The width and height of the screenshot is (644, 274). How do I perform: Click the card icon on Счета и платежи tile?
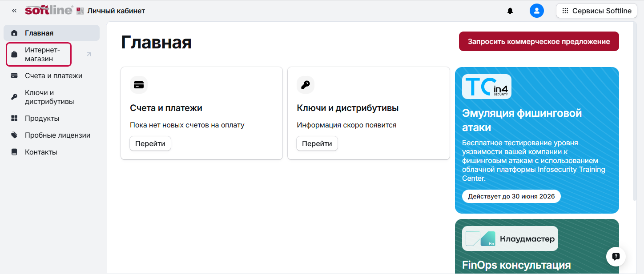(x=139, y=85)
